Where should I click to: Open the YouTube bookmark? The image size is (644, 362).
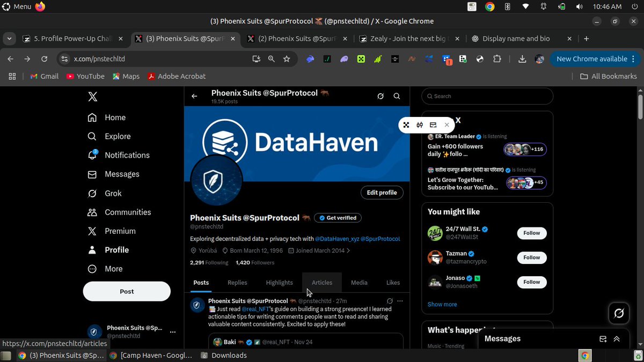[x=85, y=76]
